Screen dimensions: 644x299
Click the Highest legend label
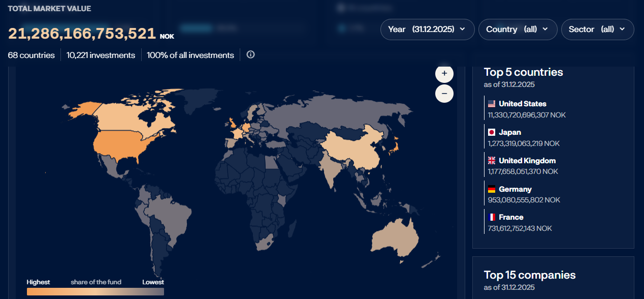[x=39, y=282]
